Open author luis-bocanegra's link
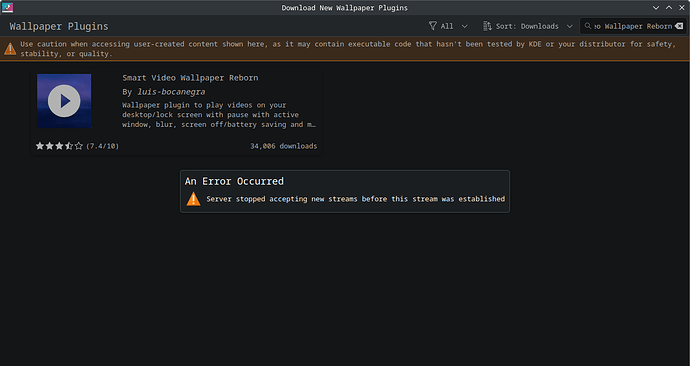 pos(171,92)
